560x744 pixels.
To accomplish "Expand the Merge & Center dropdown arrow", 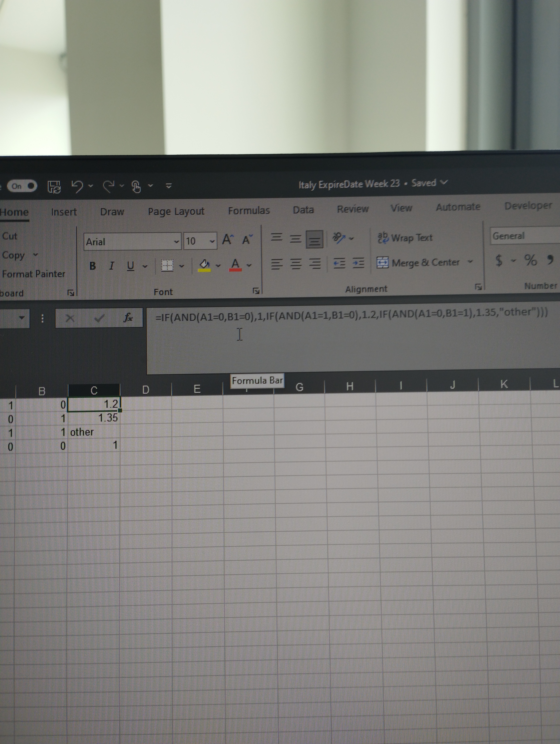I will pyautogui.click(x=470, y=261).
